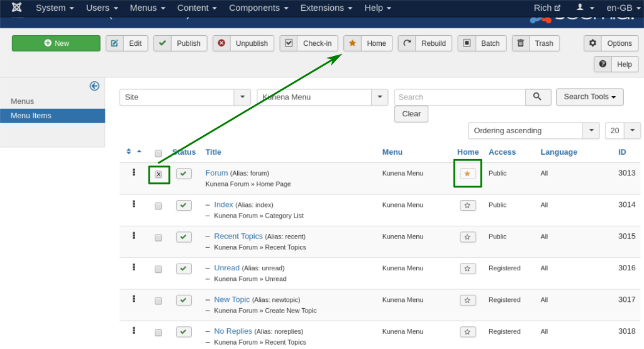The image size is (644, 349).
Task: Click the Forum home star icon
Action: click(x=467, y=174)
